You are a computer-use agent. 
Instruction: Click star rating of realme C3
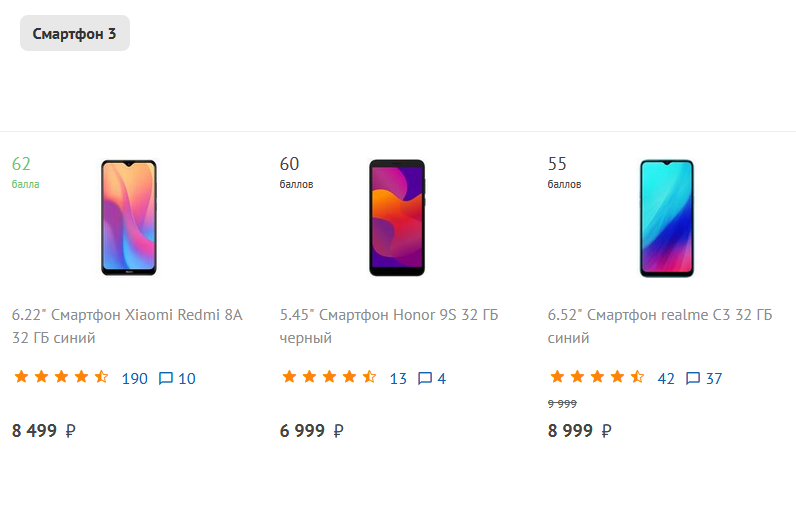pyautogui.click(x=598, y=377)
